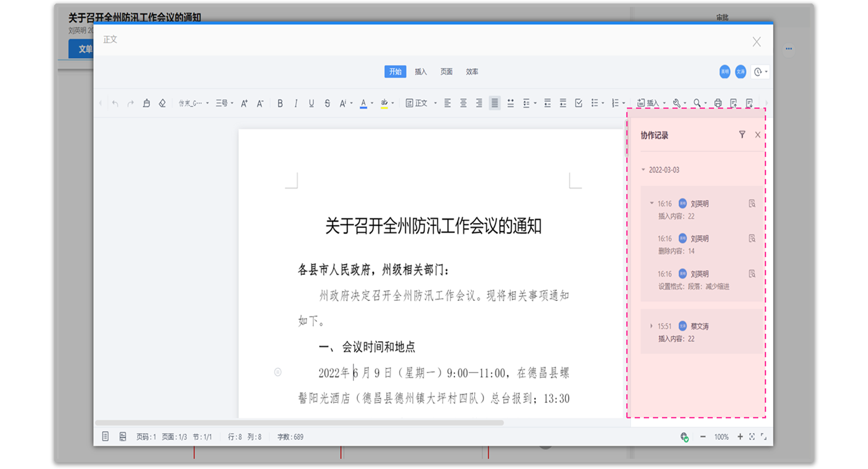
Task: Switch to second layout view icon in status bar
Action: pos(122,437)
